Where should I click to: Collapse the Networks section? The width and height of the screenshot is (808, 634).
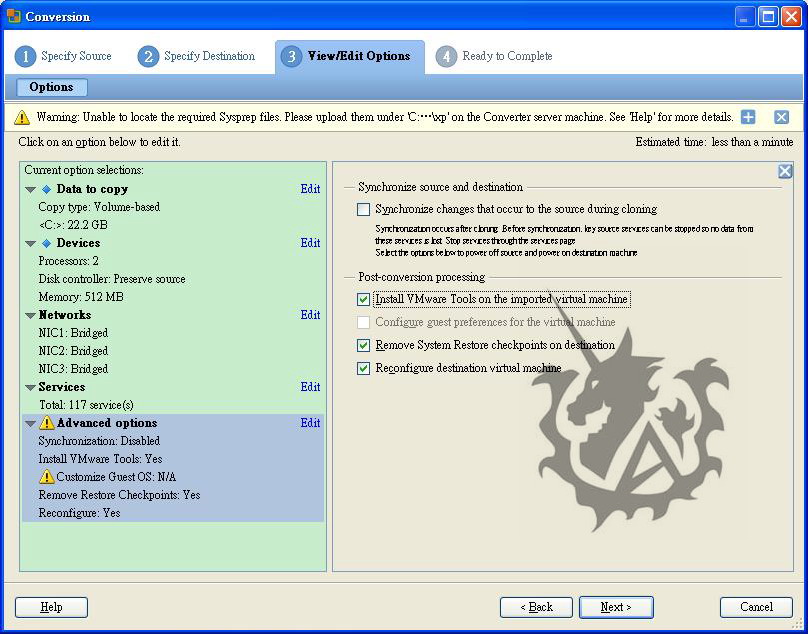point(30,315)
